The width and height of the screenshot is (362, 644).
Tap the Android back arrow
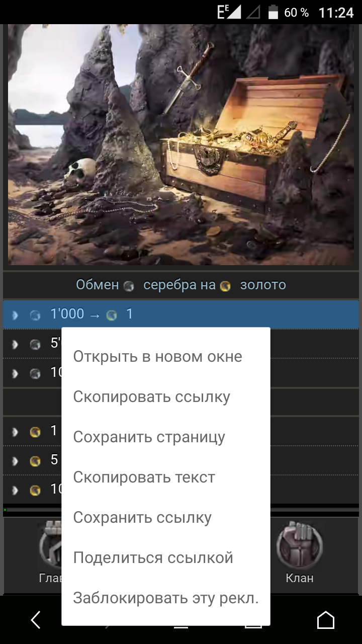tap(36, 620)
